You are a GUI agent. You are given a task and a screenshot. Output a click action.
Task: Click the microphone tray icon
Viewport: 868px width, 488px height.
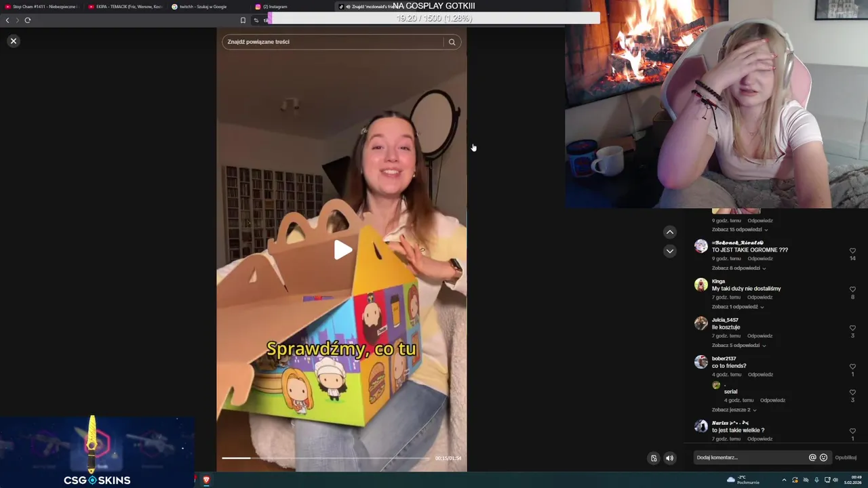816,480
